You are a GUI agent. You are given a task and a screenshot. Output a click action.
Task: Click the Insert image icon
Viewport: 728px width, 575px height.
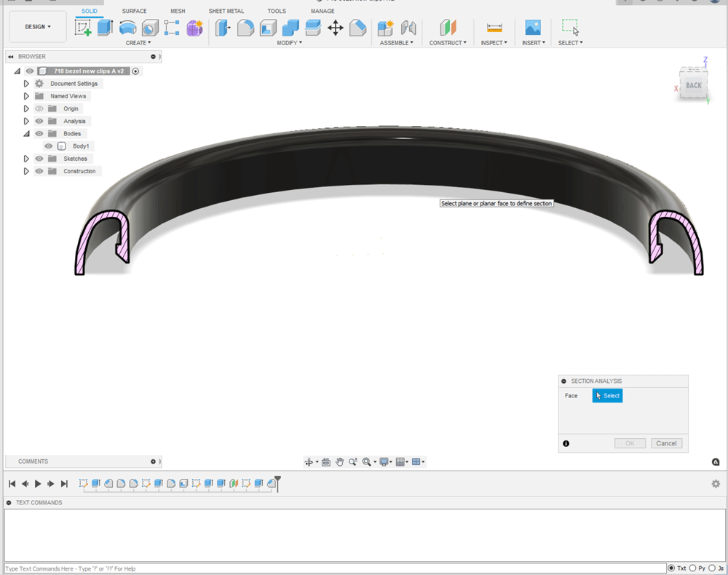[x=533, y=28]
